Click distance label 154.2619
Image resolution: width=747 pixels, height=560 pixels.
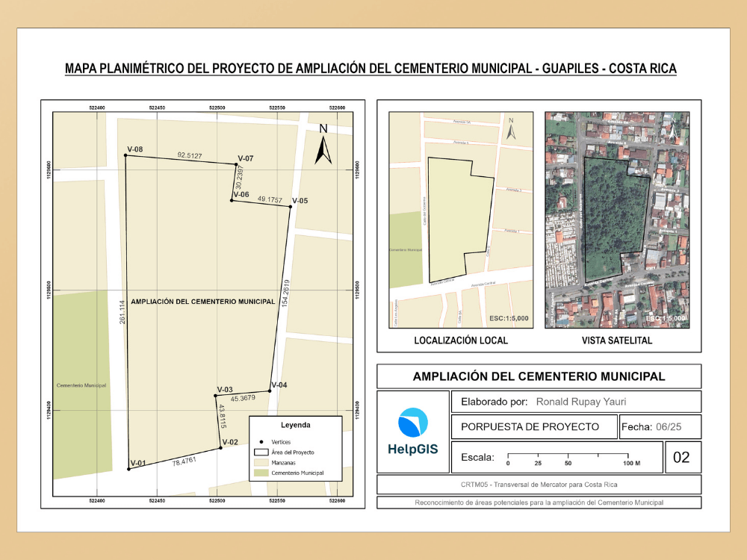point(285,293)
